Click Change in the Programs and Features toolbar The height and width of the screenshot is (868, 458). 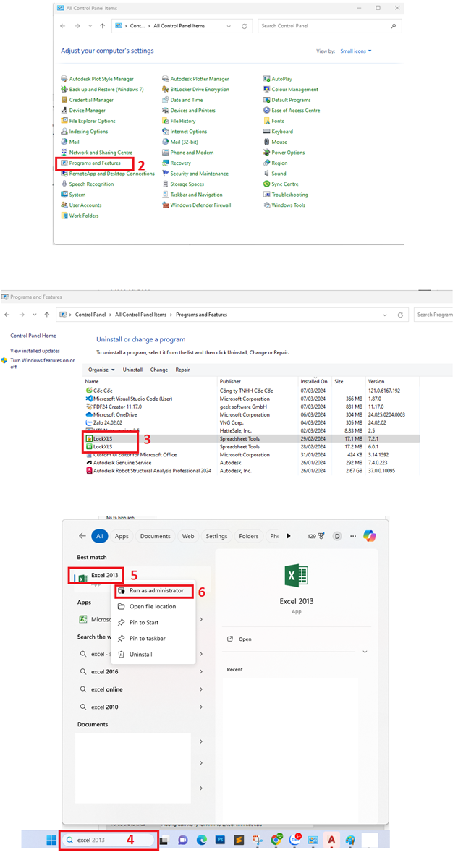(159, 370)
